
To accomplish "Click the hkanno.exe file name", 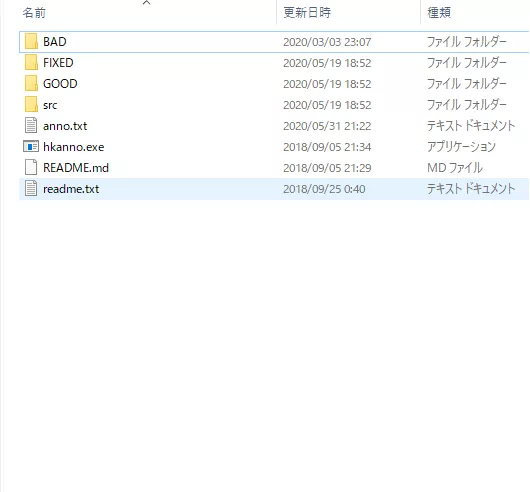I will pyautogui.click(x=74, y=147).
